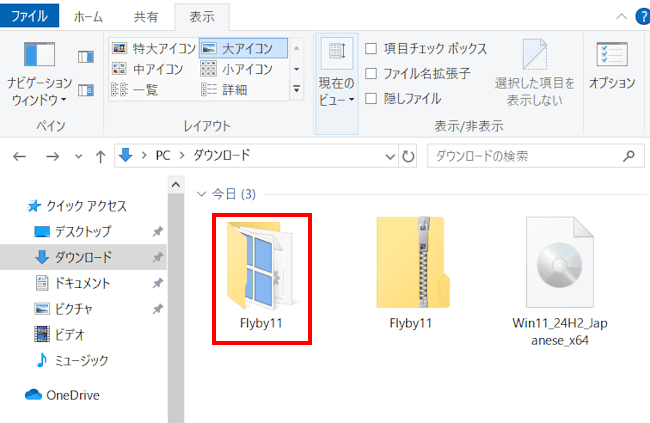The width and height of the screenshot is (650, 423).
Task: Click pin icon next to ダウンロード
Action: (158, 257)
